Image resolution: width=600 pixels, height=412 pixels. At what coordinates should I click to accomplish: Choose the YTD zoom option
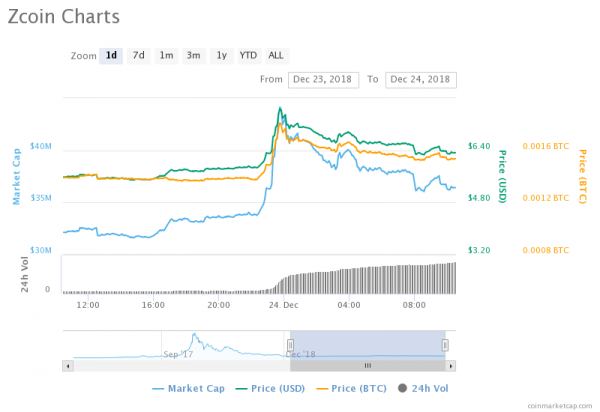(248, 56)
